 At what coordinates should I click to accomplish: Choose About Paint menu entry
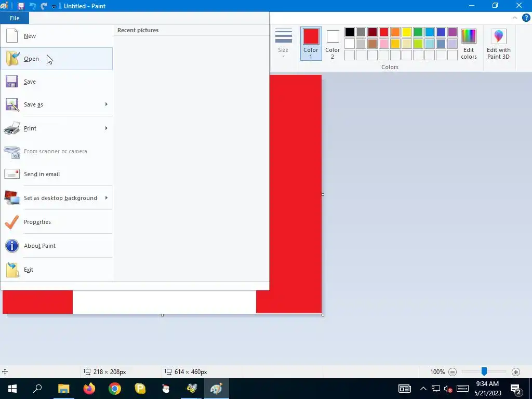tap(57, 246)
